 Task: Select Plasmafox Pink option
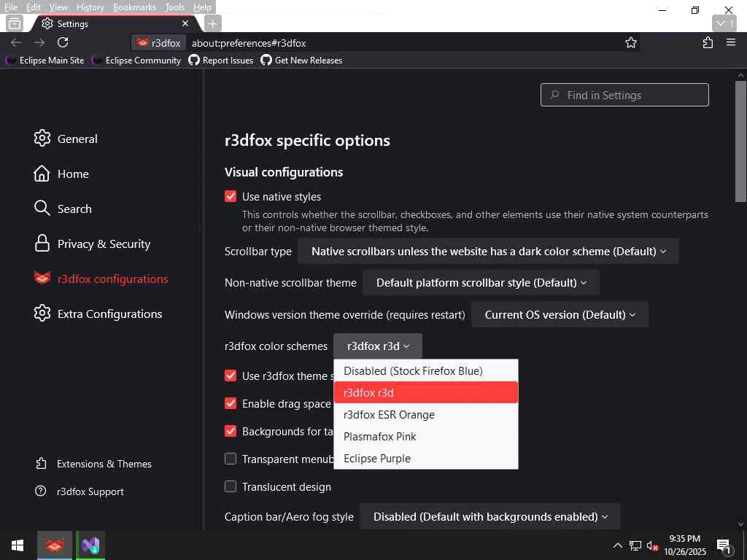tap(426, 436)
